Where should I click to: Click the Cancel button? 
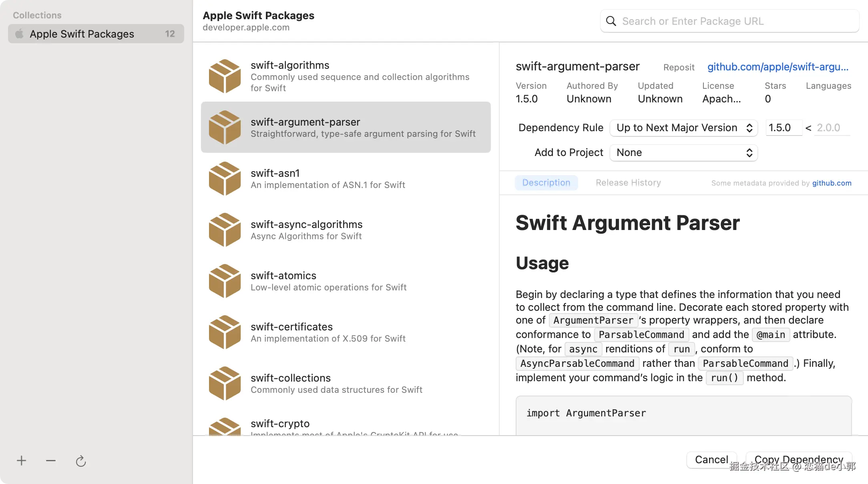point(711,460)
